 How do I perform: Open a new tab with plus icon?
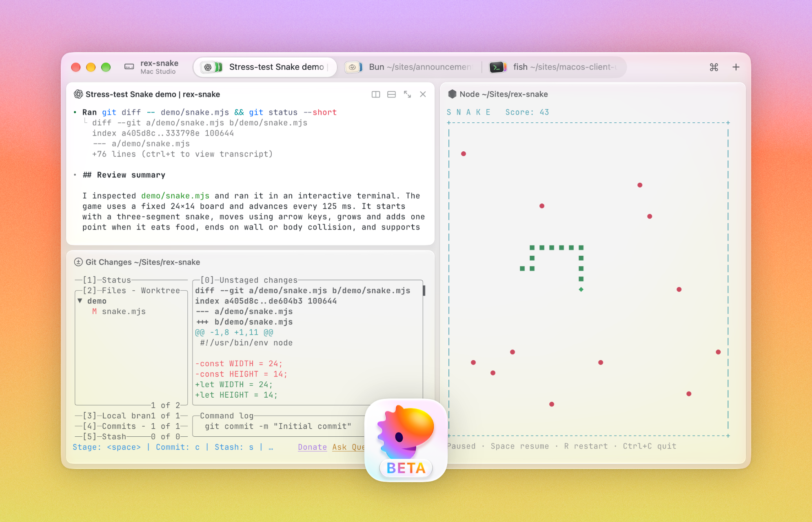(736, 67)
